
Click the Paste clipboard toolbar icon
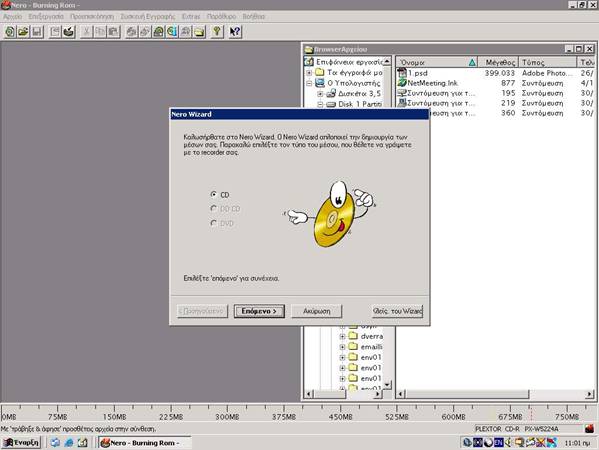[113, 31]
